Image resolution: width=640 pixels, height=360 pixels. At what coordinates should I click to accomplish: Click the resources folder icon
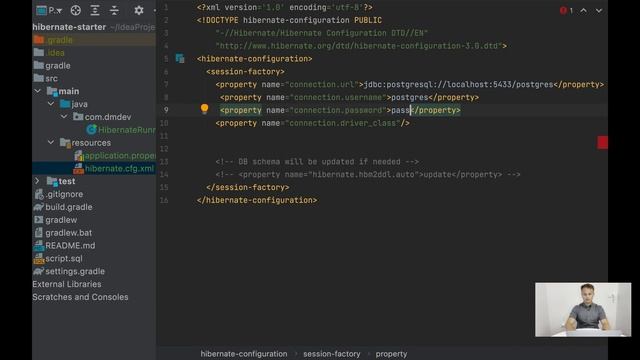coord(65,142)
